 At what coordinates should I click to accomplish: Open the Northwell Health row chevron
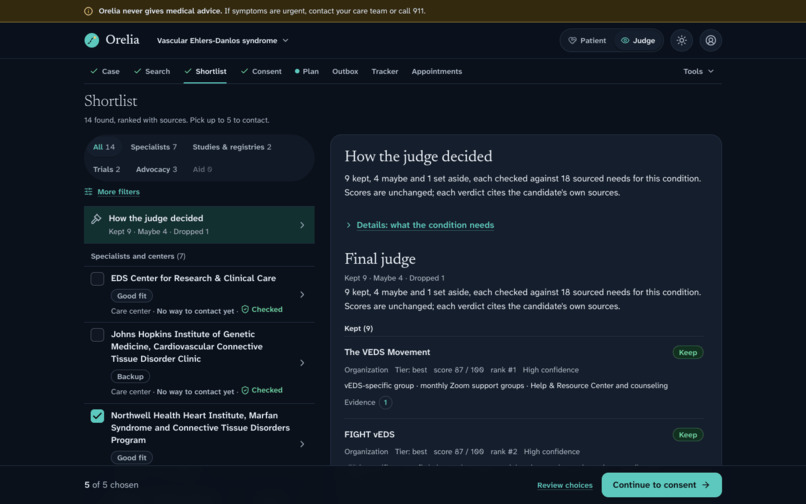302,444
